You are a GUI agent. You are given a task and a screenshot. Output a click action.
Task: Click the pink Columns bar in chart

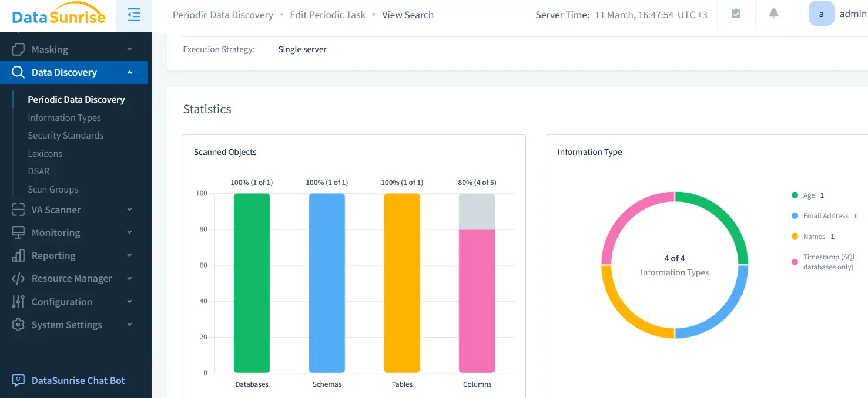477,301
